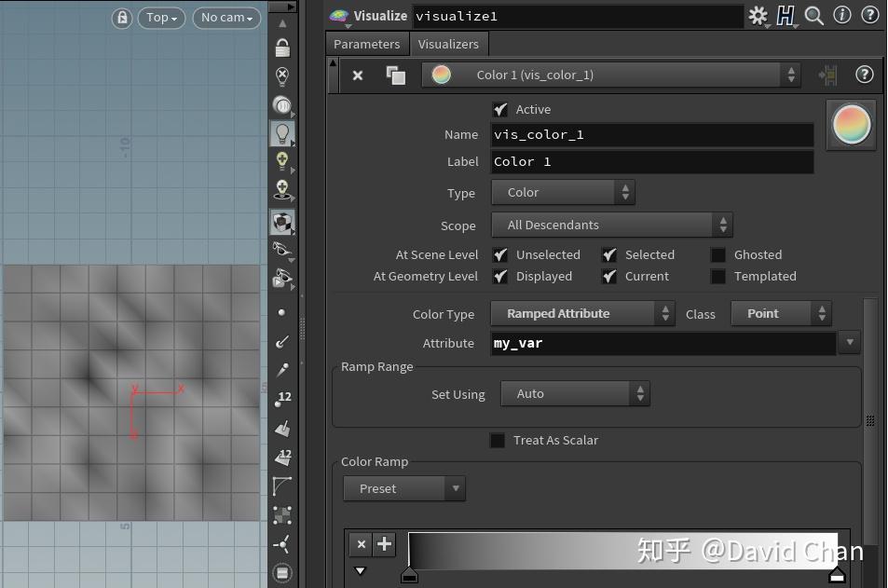Duplicate Color 1 using the copy icon
Viewport: 888px width, 588px height.
(395, 75)
